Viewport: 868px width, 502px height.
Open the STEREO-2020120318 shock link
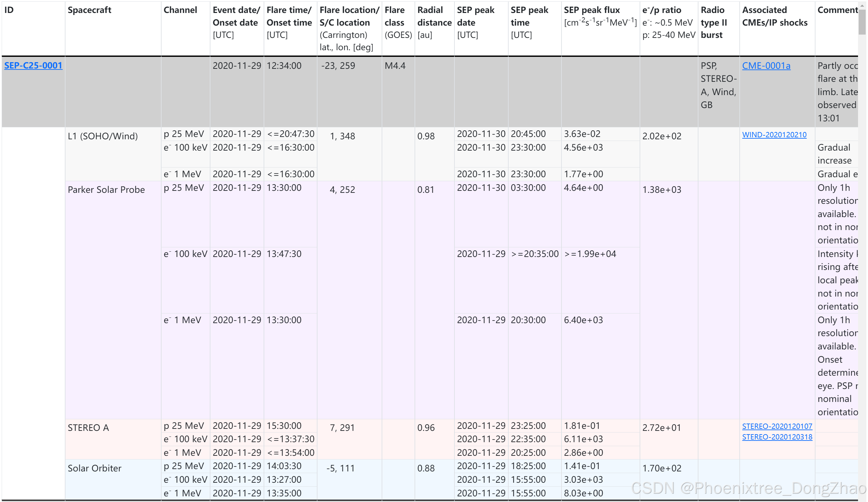pos(777,437)
